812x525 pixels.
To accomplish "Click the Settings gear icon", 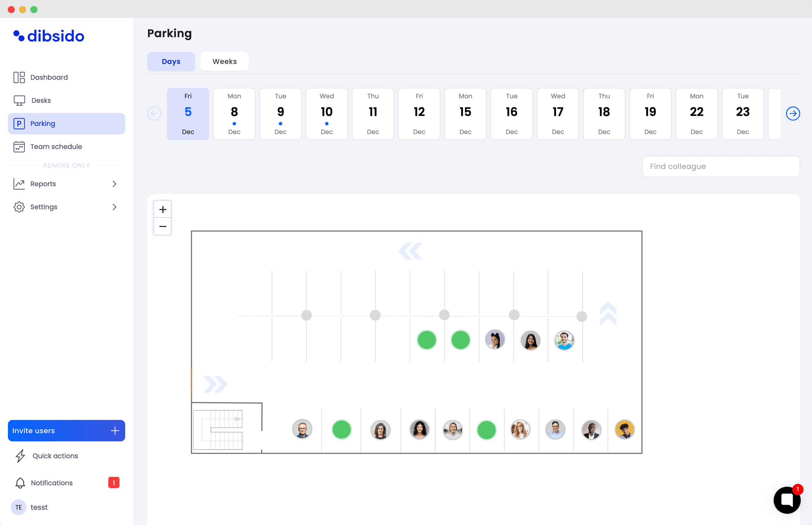I will click(x=19, y=206).
